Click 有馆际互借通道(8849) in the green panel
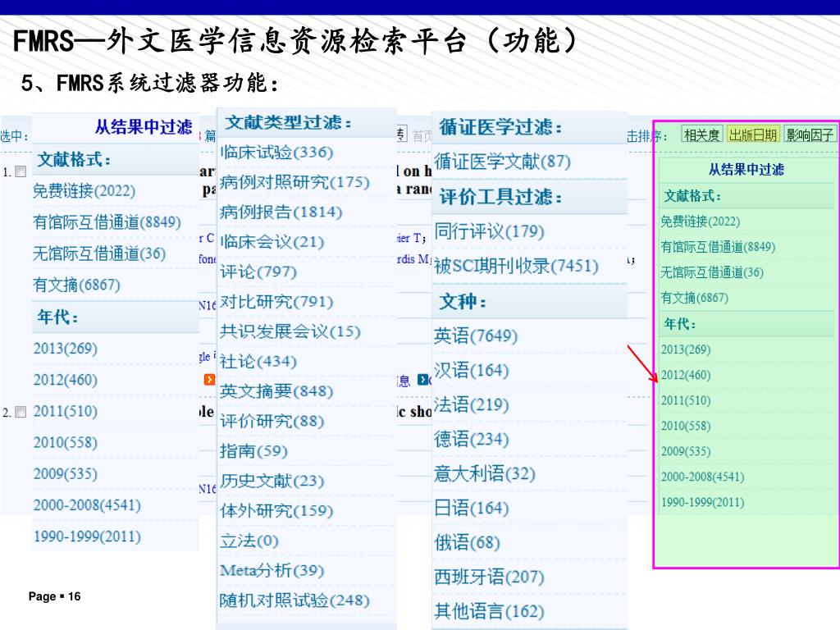840x630 pixels. (x=718, y=247)
